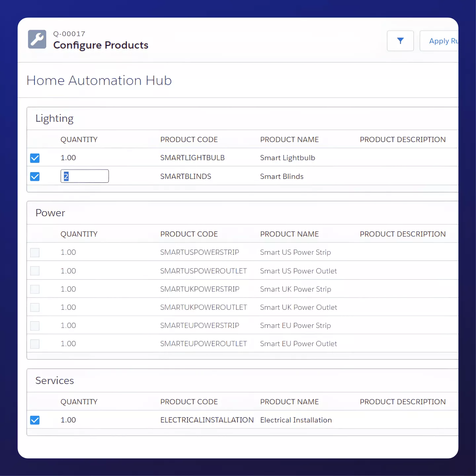
Task: Click the Smart Blinds quantity input field
Action: 84,176
